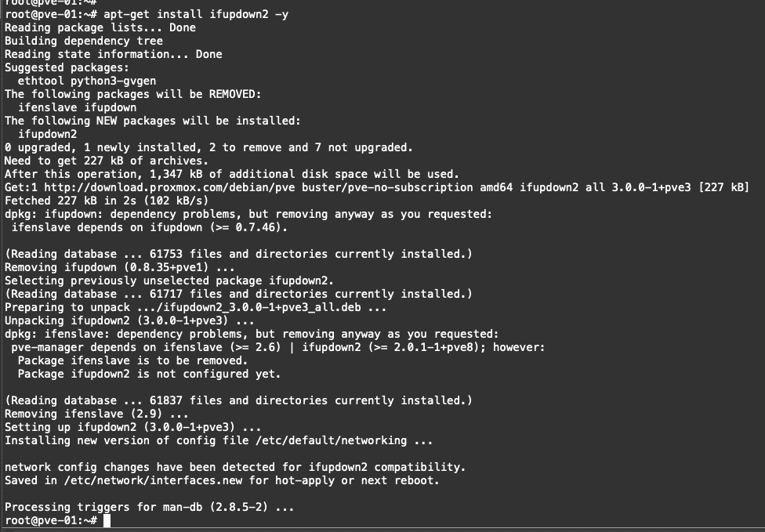Click the 'ethtool python3-gvgen' suggested packages line

pos(87,81)
